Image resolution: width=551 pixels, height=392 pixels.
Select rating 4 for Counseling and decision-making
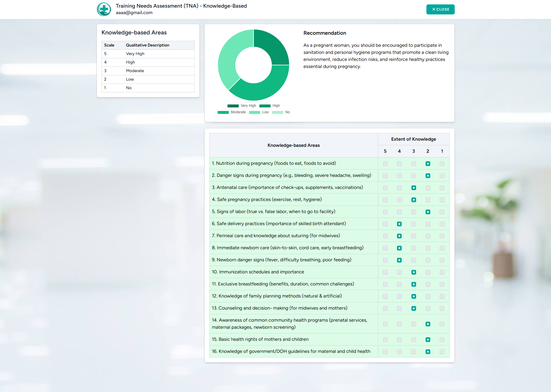click(x=399, y=308)
